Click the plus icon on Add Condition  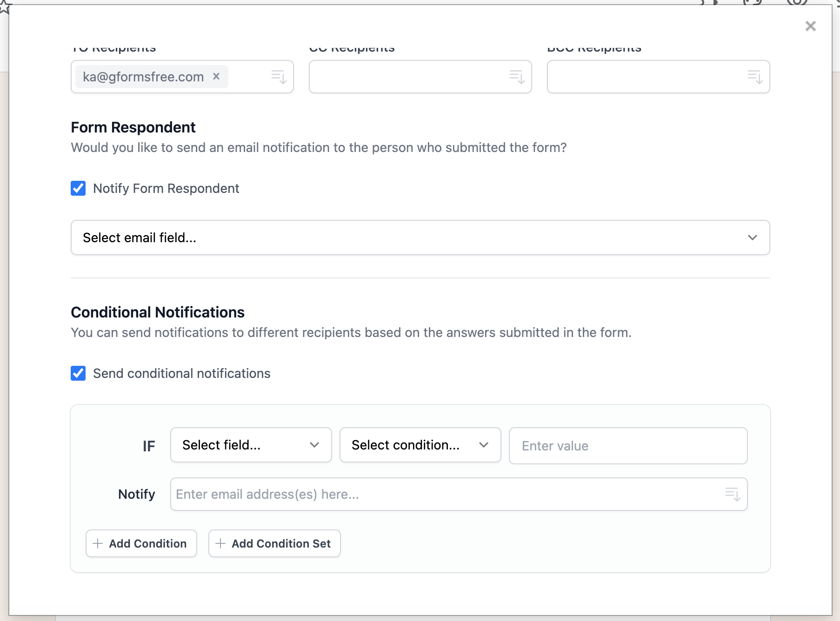click(98, 543)
